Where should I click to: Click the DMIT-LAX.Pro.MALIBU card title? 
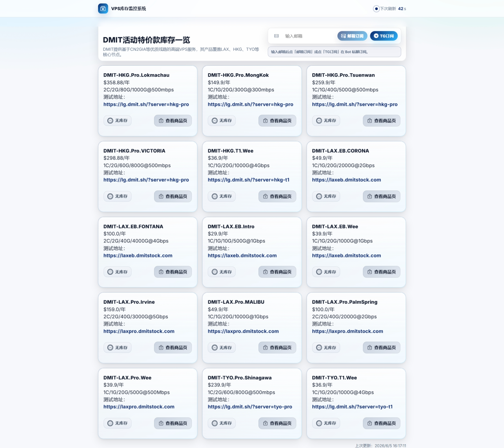click(236, 302)
